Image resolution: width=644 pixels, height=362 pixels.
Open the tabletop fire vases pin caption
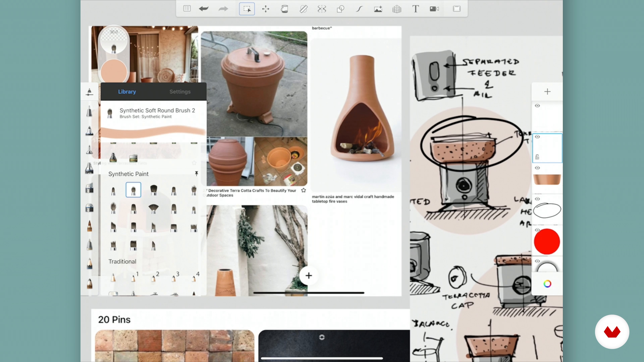(x=353, y=199)
